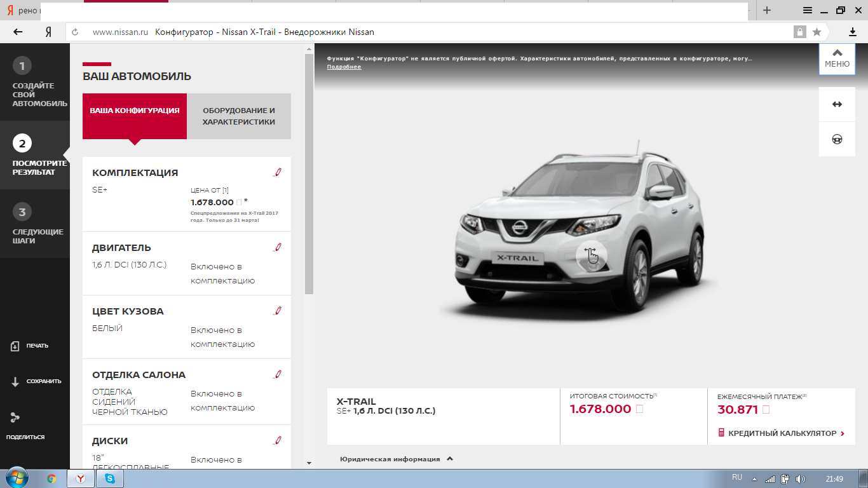
Task: Click the taskbar volume icon
Action: click(800, 478)
